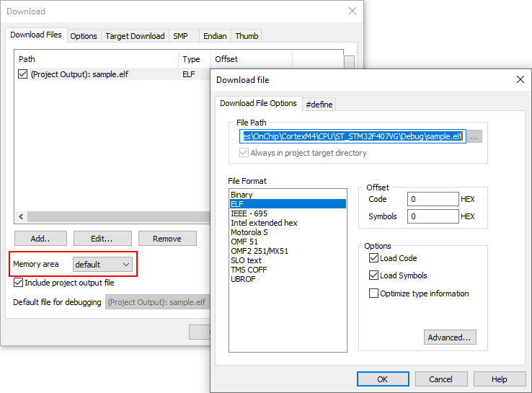Uncheck the Load Code option
Image resolution: width=532 pixels, height=393 pixels.
[x=373, y=258]
